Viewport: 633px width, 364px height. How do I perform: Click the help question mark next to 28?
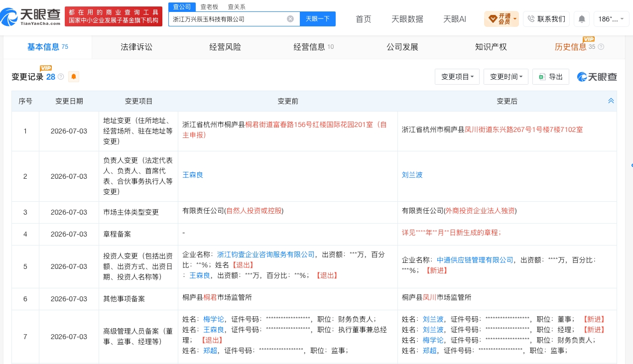(61, 77)
